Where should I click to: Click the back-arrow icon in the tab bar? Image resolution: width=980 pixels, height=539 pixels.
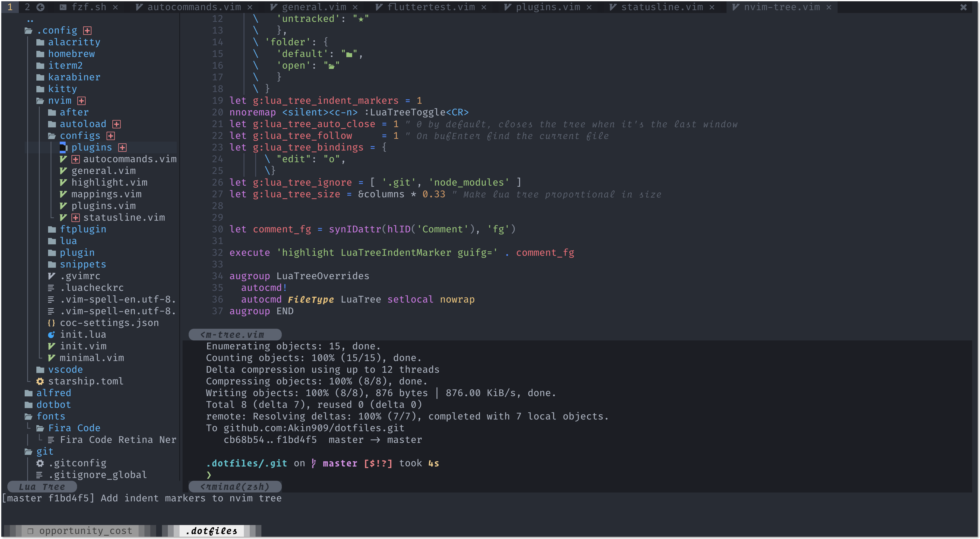pos(40,6)
